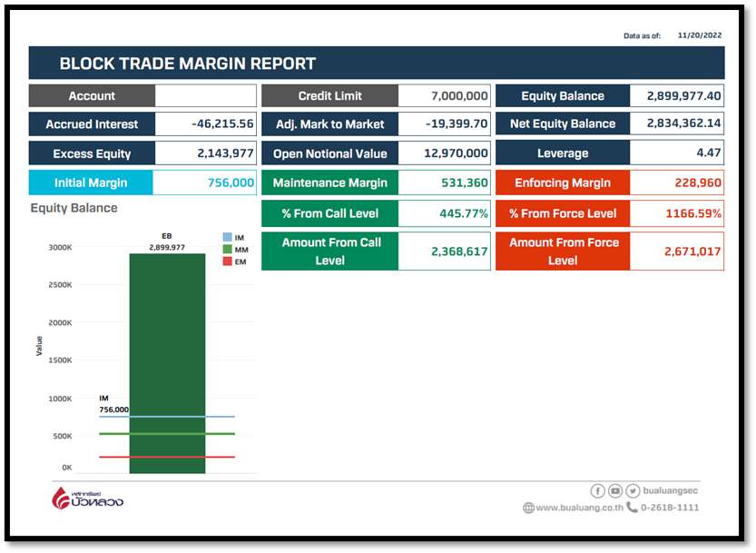
Task: Click the Bualuang logo at bottom left
Action: (87, 499)
